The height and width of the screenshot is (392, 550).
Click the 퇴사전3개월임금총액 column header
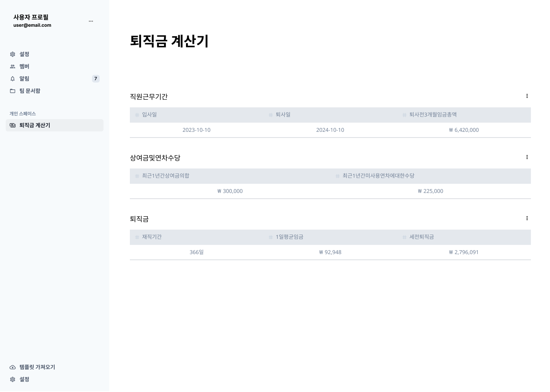click(464, 115)
